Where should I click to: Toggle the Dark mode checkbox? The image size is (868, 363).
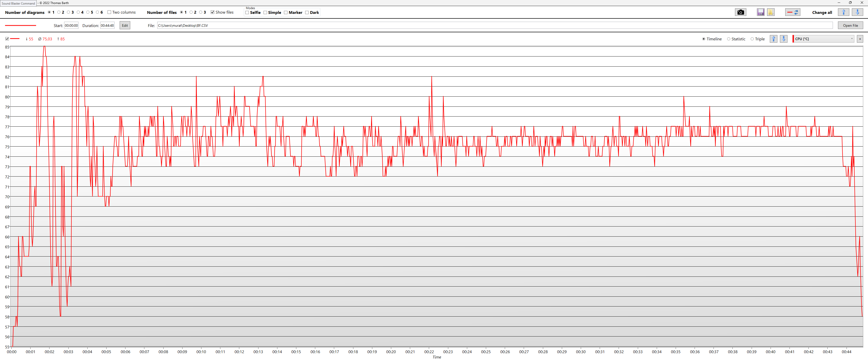click(307, 13)
